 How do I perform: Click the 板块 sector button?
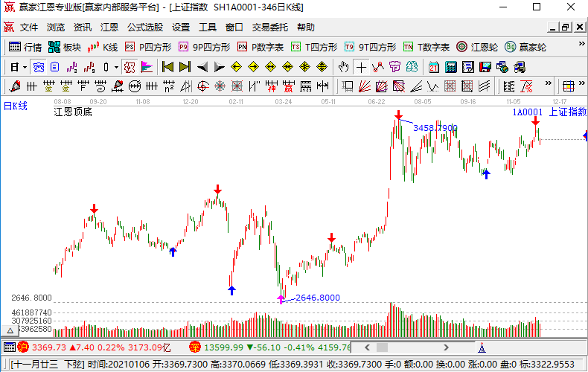[64, 47]
